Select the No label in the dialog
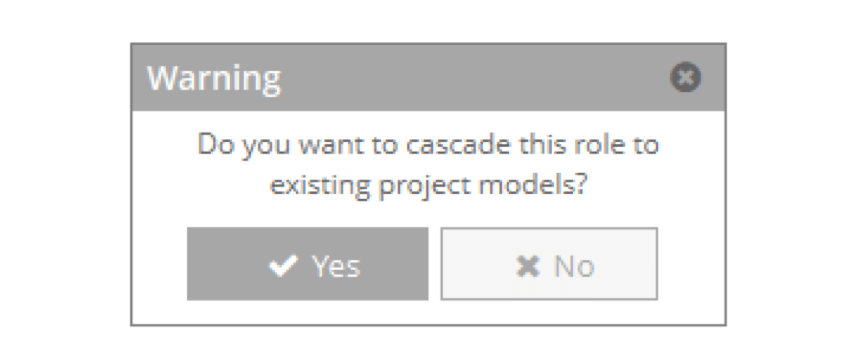This screenshot has width=850, height=362. 574,266
